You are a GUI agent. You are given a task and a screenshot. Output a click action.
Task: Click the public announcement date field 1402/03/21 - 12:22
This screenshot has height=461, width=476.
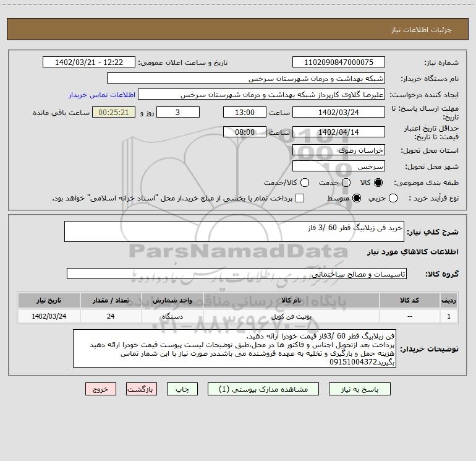(x=89, y=62)
